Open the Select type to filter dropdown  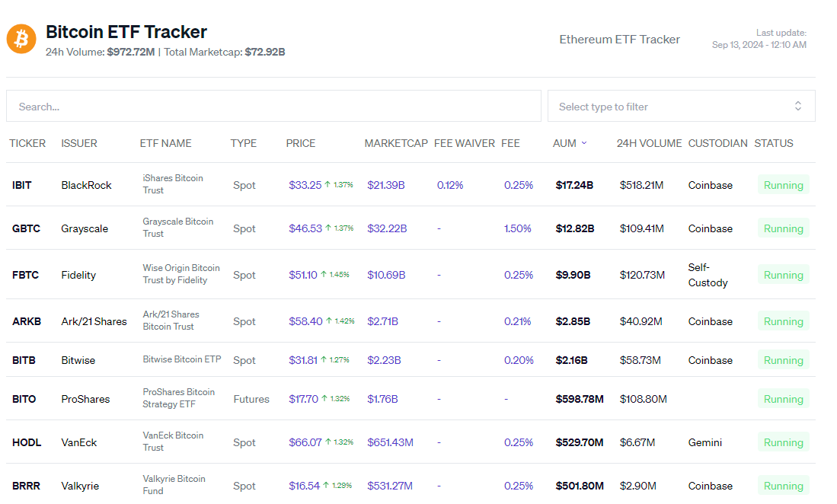click(x=681, y=106)
